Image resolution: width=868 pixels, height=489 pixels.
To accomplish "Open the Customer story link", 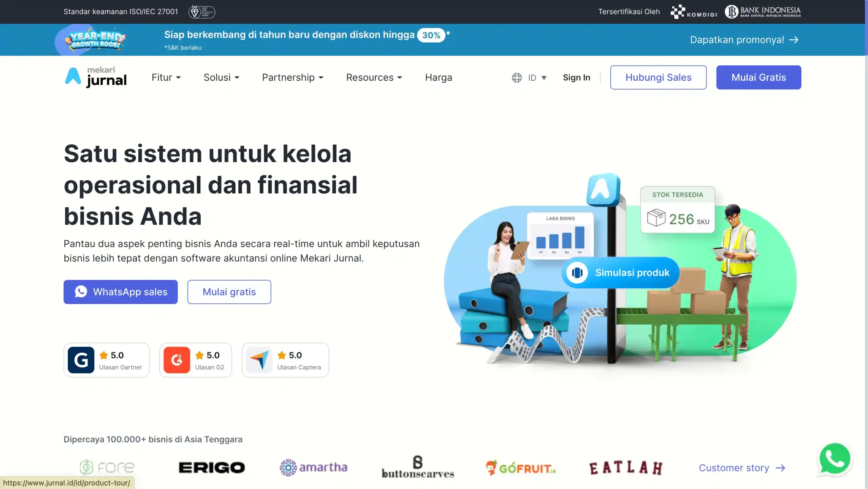I will [743, 468].
